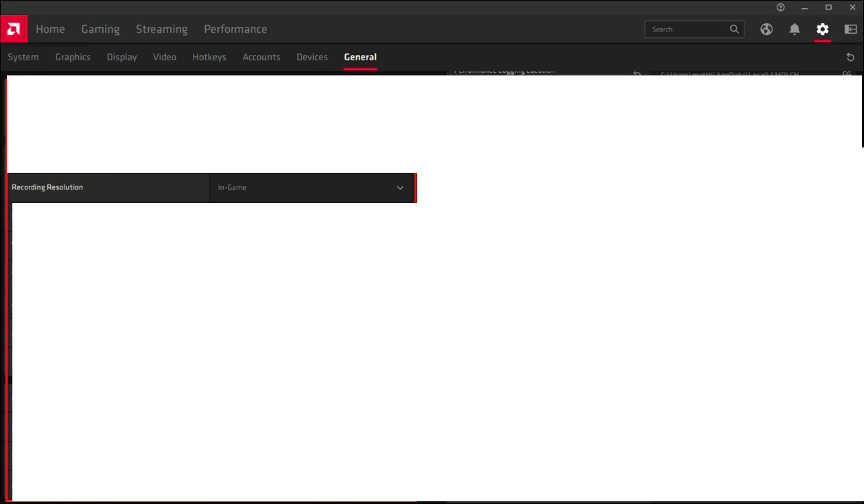This screenshot has height=504, width=866.
Task: Switch to the Streaming section
Action: tap(161, 29)
